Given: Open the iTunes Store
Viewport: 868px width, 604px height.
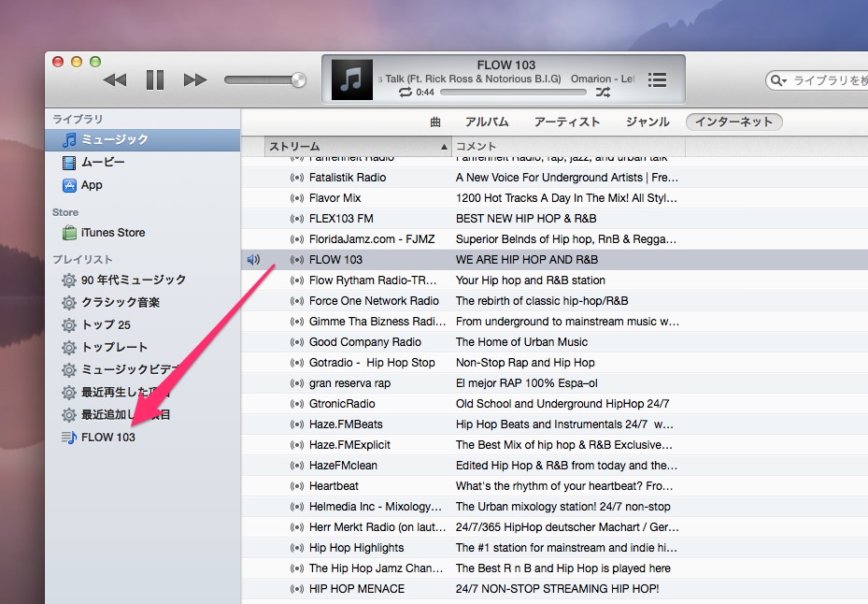Looking at the screenshot, I should tap(143, 233).
